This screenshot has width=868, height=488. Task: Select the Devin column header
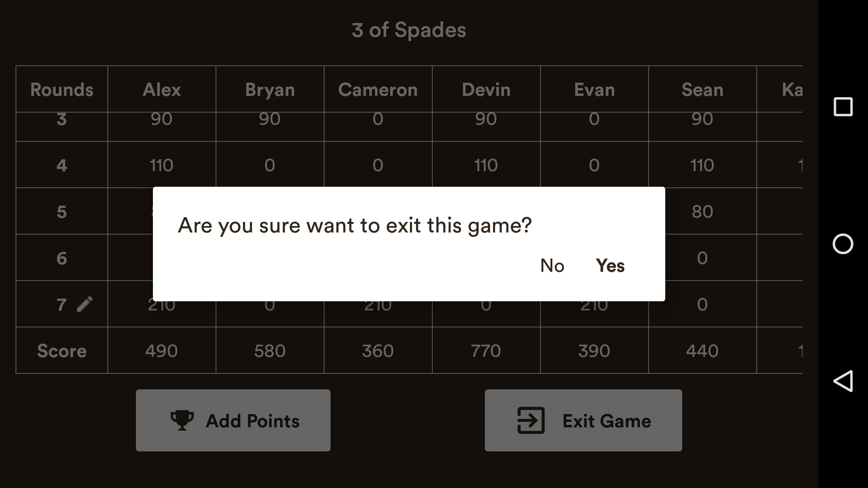[x=486, y=89]
